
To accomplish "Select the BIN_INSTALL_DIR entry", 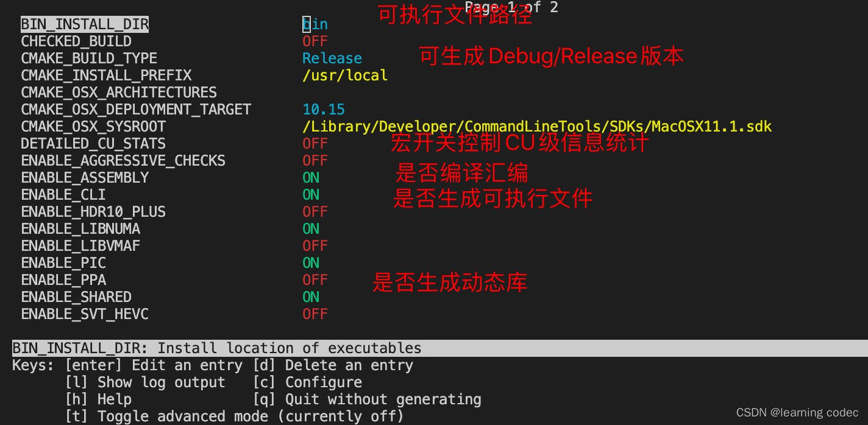I will pos(85,24).
